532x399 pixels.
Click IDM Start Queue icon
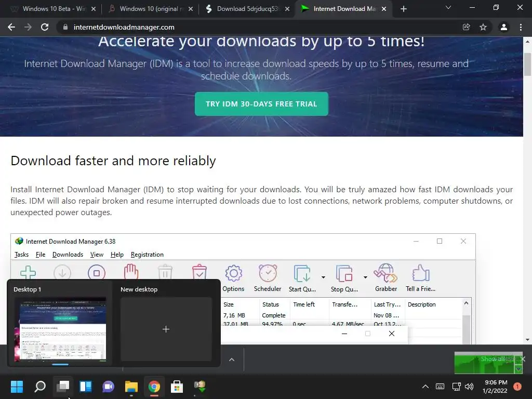click(x=302, y=278)
